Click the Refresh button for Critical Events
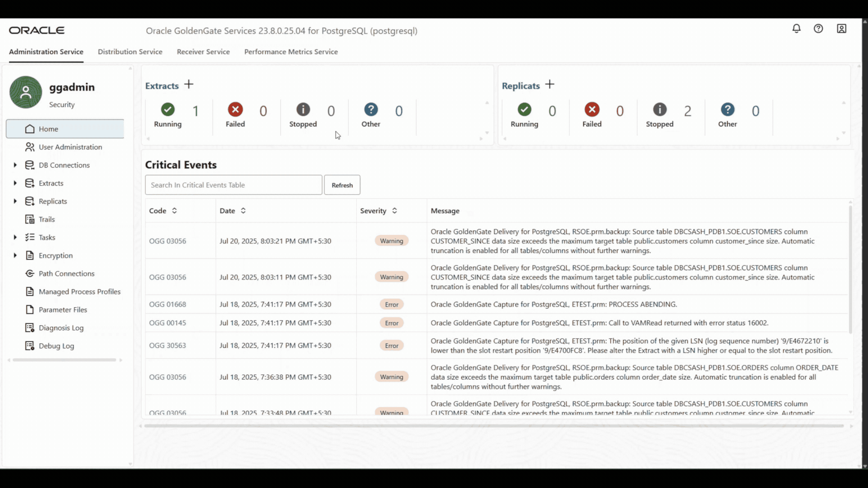Image resolution: width=868 pixels, height=488 pixels. click(342, 185)
